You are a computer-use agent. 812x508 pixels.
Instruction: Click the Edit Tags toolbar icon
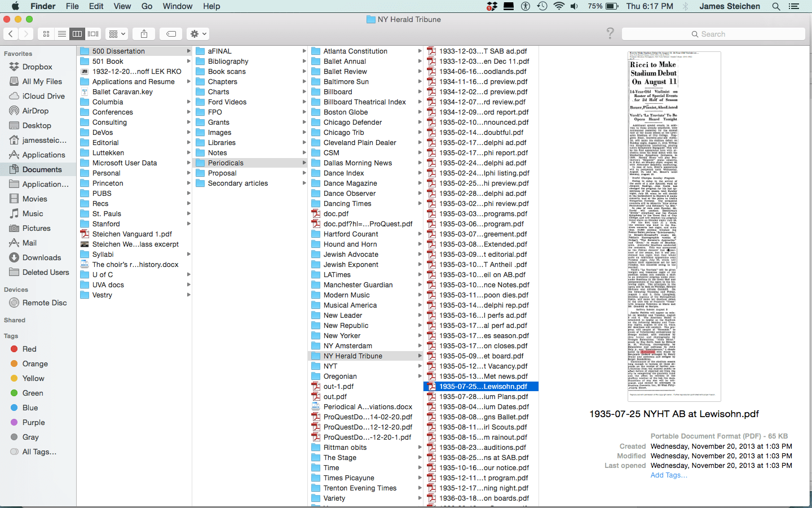(171, 34)
